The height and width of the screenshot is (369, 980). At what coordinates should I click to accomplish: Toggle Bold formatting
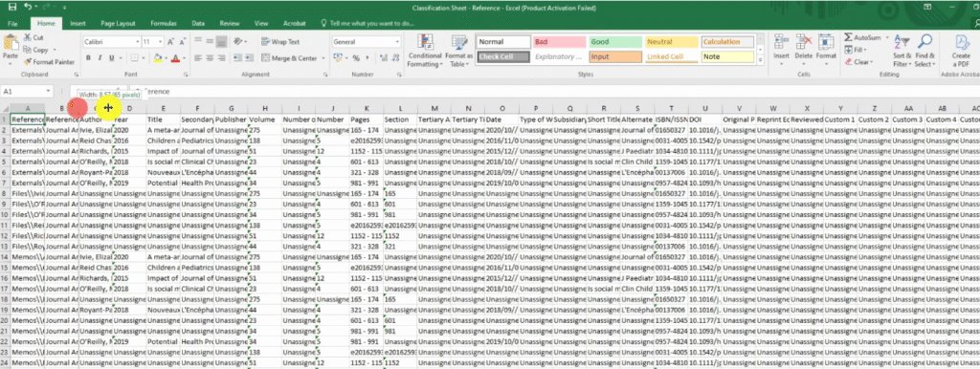click(x=89, y=58)
